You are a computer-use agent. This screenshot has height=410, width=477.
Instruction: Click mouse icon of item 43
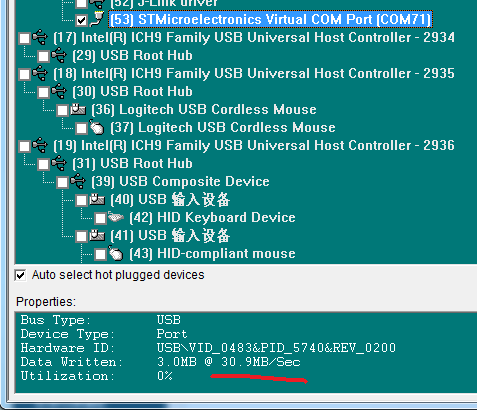pyautogui.click(x=116, y=253)
